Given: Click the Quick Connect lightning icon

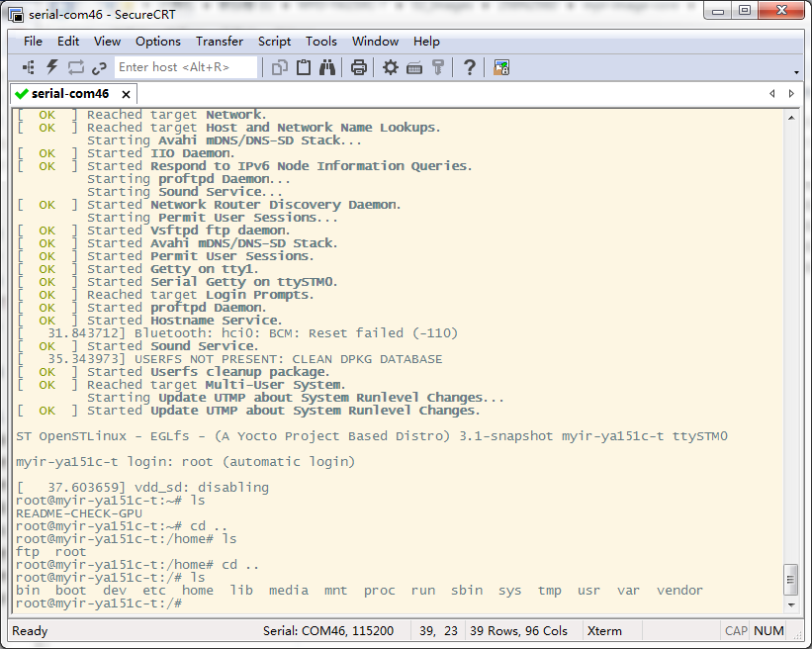Looking at the screenshot, I should (51, 67).
